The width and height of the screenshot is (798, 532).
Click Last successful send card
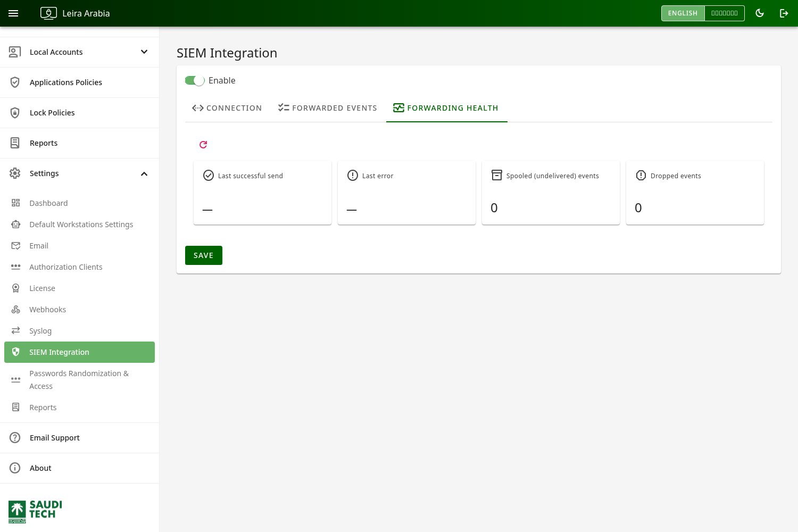click(x=263, y=193)
